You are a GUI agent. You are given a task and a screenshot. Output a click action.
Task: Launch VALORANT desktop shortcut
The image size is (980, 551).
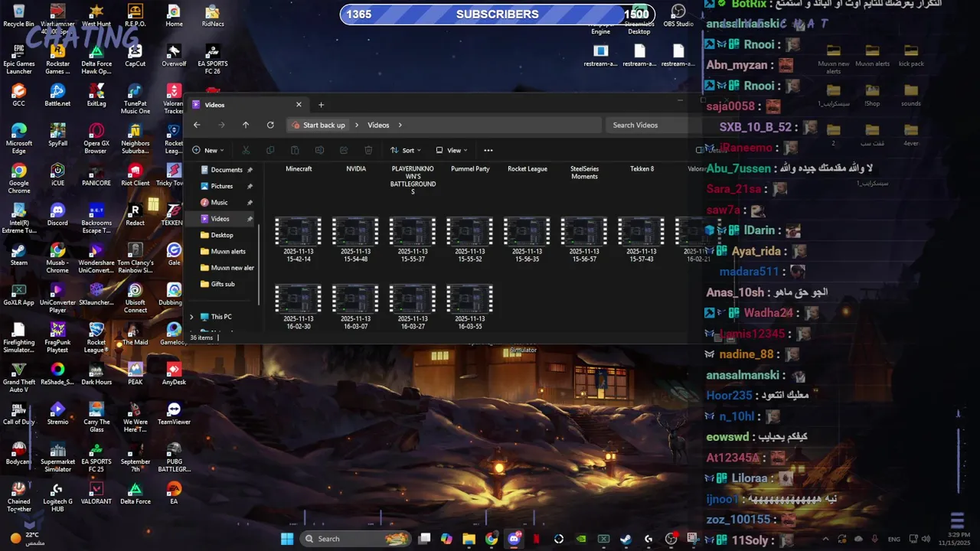96,493
